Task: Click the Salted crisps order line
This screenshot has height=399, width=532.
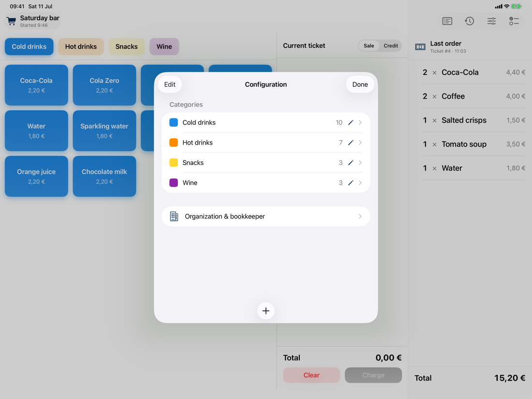Action: click(x=474, y=120)
